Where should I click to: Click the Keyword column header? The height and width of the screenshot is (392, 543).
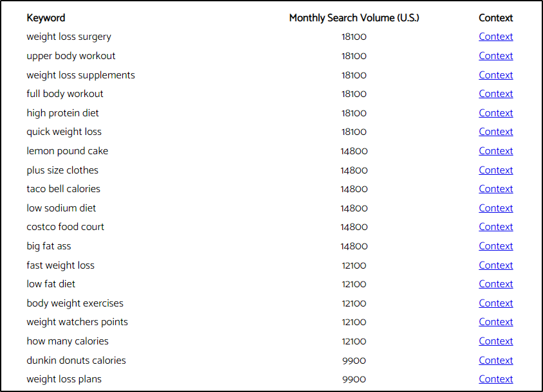pos(46,18)
